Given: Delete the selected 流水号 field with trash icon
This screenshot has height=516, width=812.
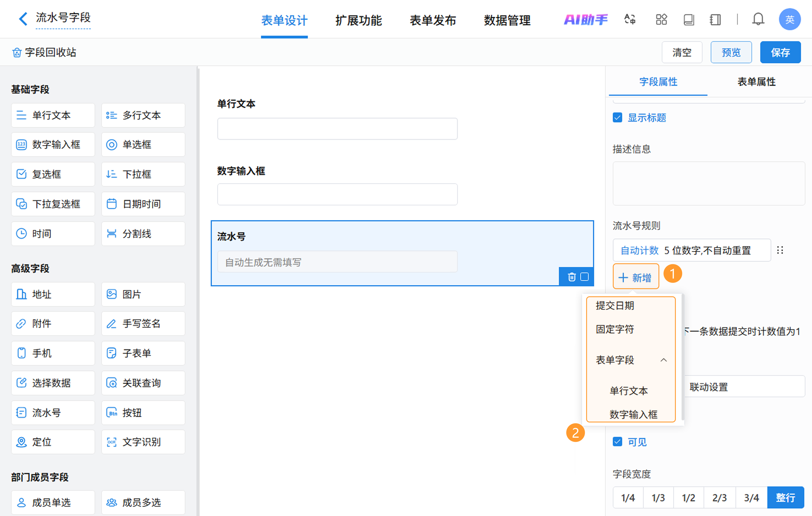Looking at the screenshot, I should click(572, 277).
